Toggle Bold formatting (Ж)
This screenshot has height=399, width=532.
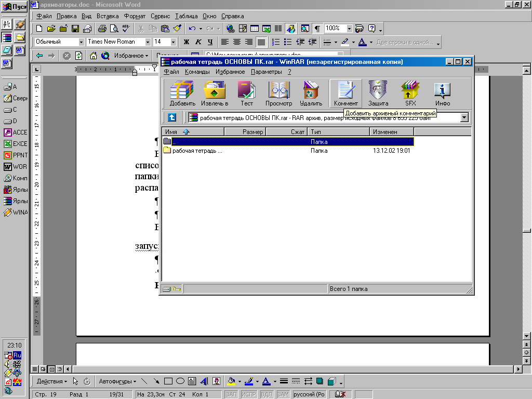coord(187,42)
